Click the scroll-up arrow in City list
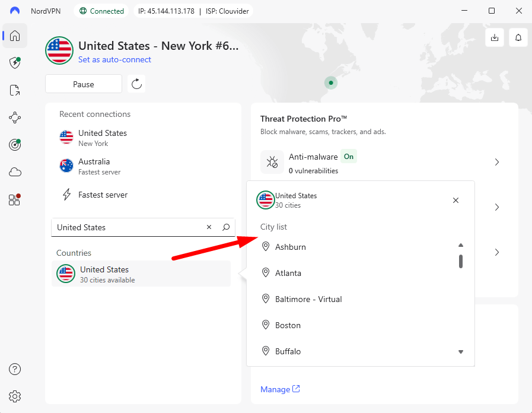 pos(461,244)
